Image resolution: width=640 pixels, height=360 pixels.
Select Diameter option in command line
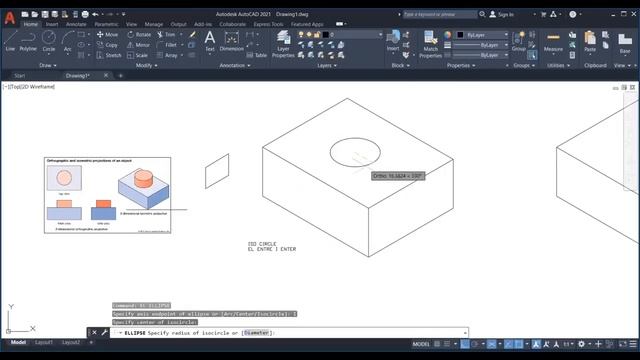(256, 333)
